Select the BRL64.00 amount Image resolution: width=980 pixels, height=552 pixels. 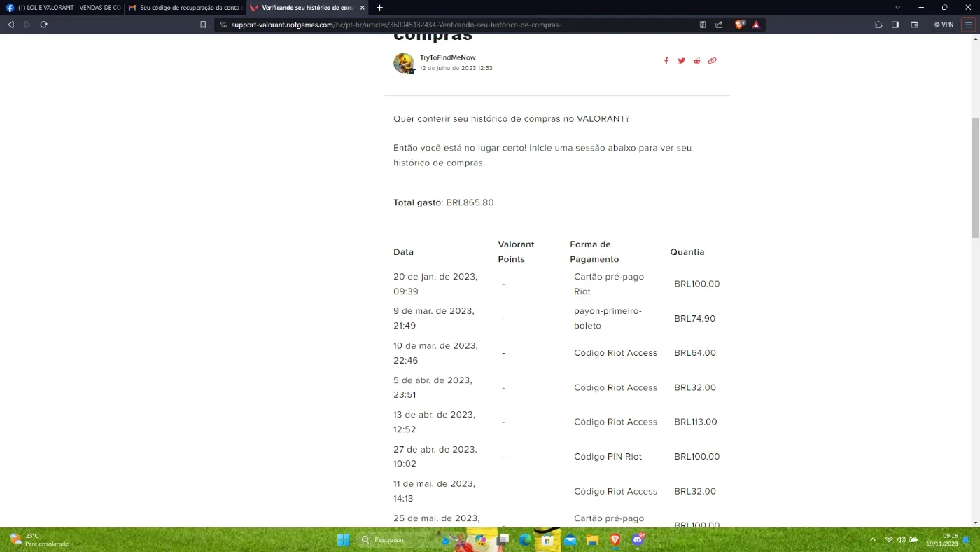695,353
